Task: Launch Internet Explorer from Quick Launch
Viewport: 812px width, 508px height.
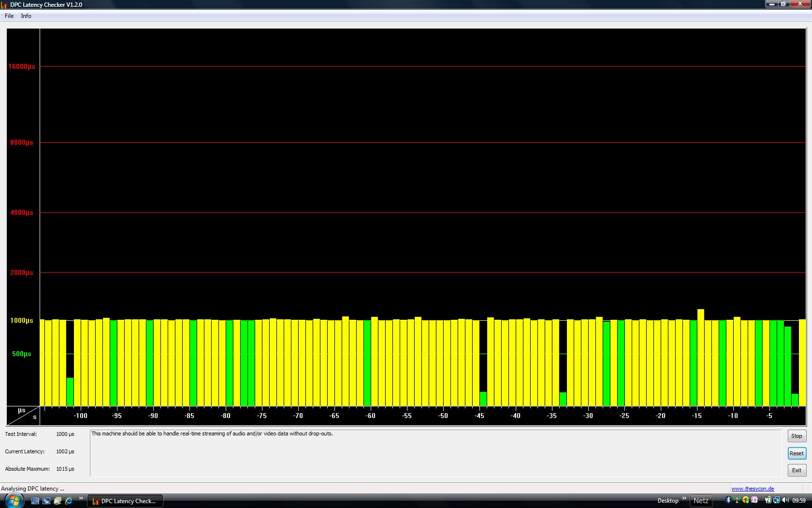Action: (69, 501)
